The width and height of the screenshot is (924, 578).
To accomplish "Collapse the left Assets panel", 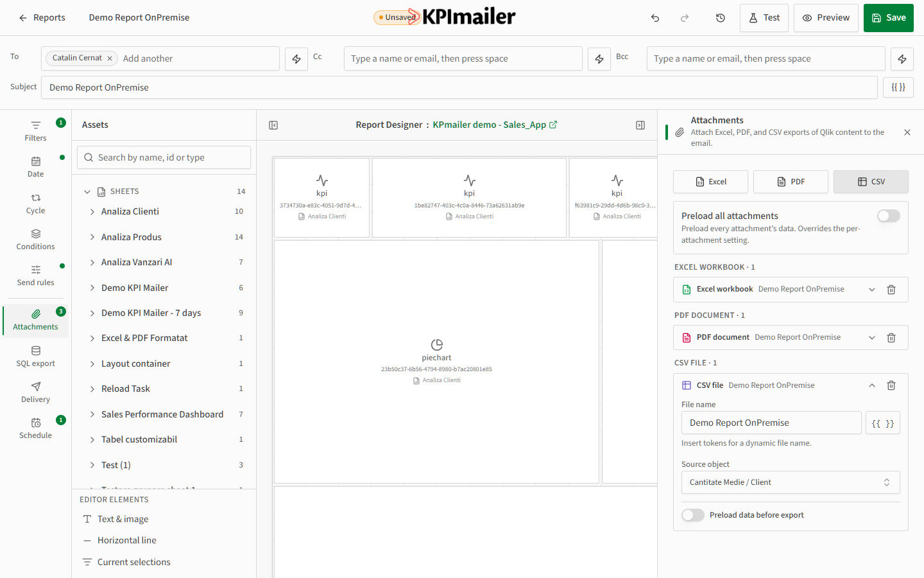I will click(273, 125).
